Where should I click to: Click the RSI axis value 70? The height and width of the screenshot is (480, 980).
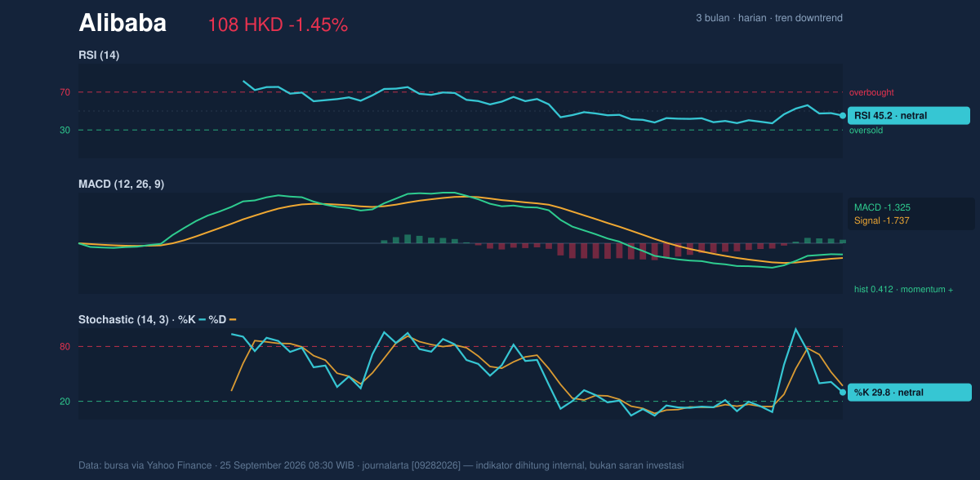coord(65,92)
